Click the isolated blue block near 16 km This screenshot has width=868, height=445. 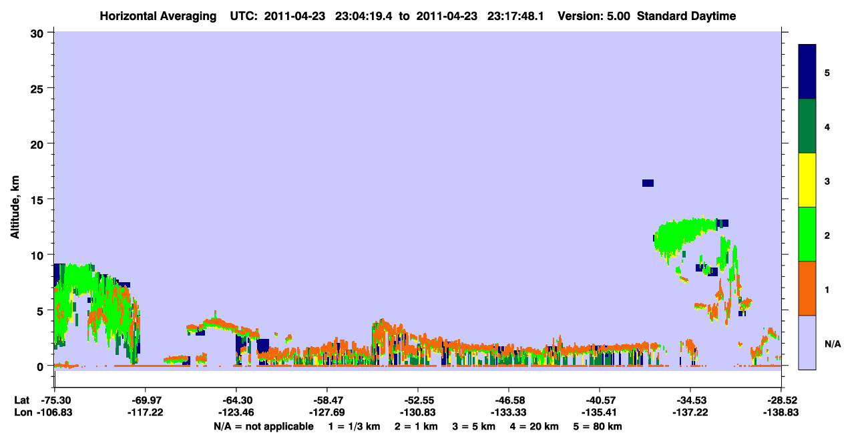pyautogui.click(x=648, y=183)
